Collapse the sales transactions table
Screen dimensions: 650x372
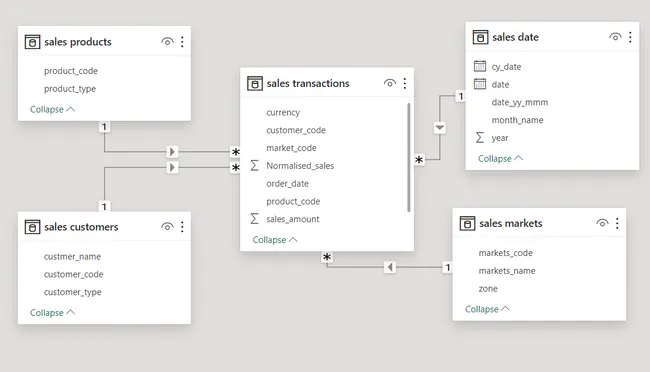[275, 240]
